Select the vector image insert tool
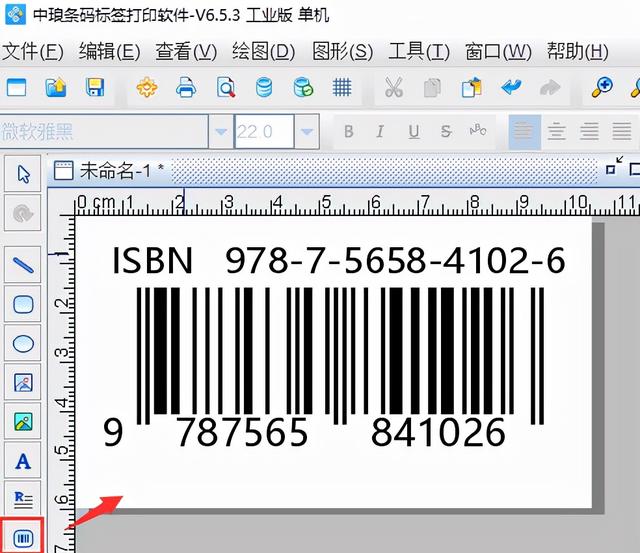This screenshot has height=553, width=640. 23,382
